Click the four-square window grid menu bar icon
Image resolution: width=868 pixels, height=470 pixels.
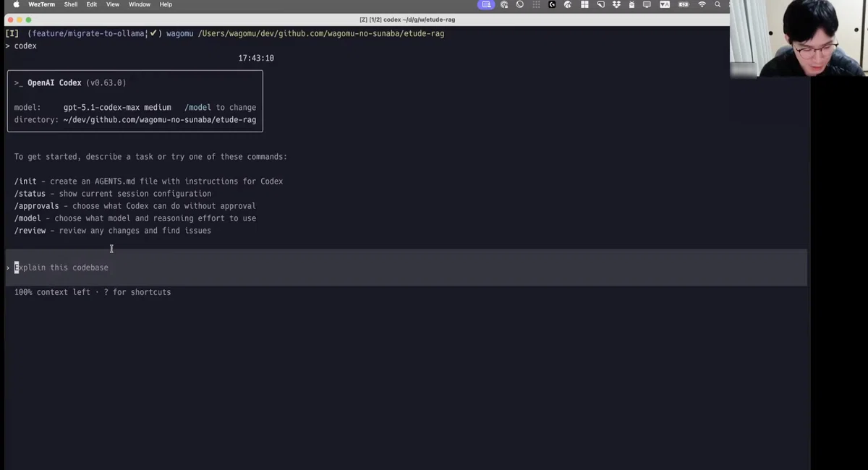point(584,4)
